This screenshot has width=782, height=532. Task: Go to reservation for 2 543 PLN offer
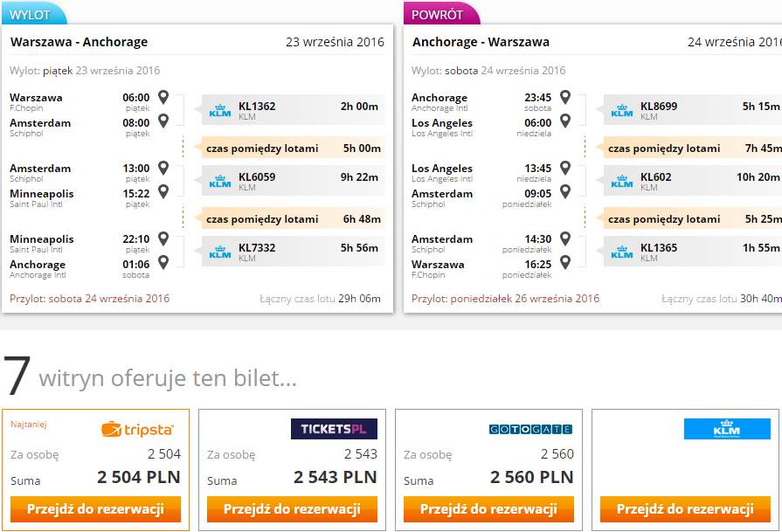click(x=292, y=509)
